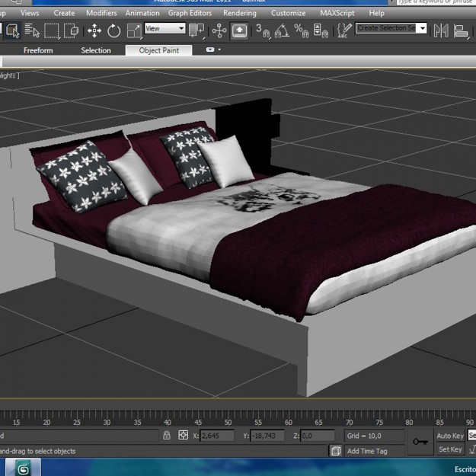Toggle the Percent Snap icon
This screenshot has width=476, height=476.
coord(301,30)
